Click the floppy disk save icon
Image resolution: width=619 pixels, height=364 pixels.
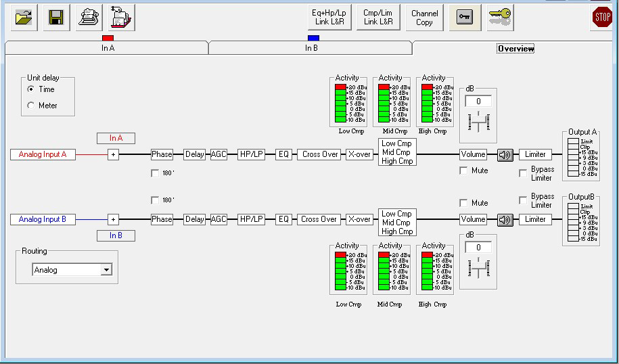(x=57, y=18)
